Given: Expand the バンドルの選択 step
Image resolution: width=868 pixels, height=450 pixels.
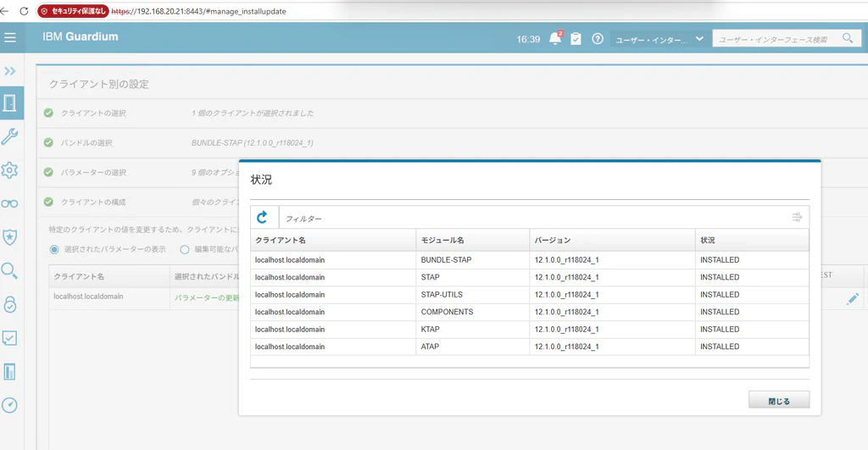Looking at the screenshot, I should click(x=86, y=143).
